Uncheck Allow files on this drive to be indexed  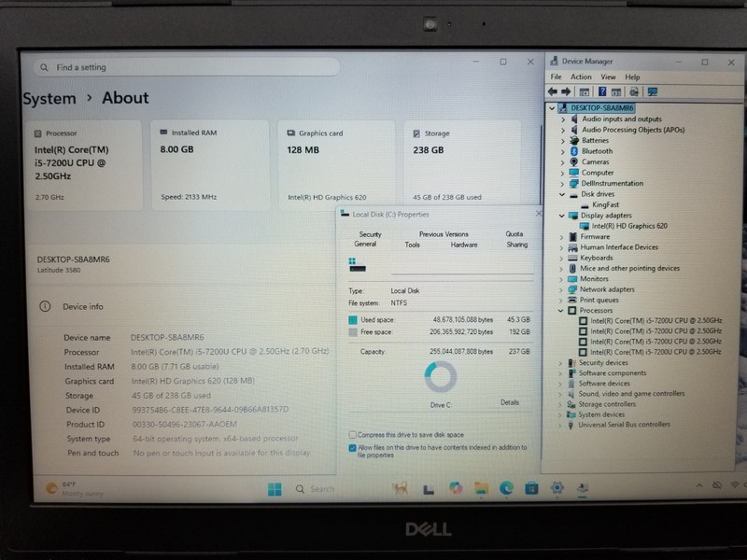click(353, 448)
